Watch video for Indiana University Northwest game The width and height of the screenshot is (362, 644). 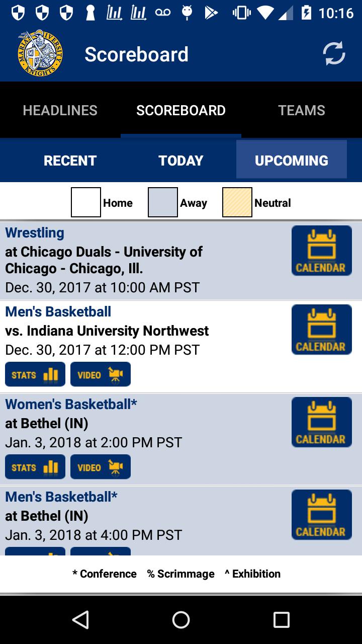click(101, 374)
